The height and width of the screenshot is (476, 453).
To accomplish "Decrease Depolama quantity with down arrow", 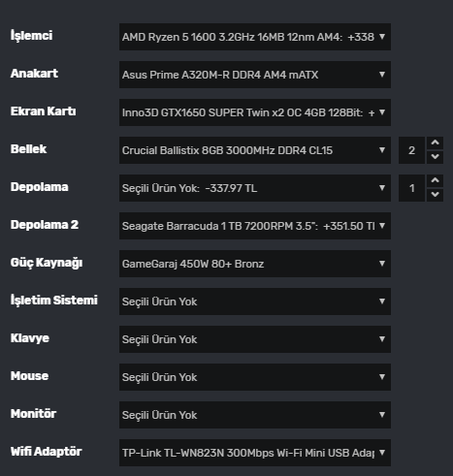I will coord(435,195).
